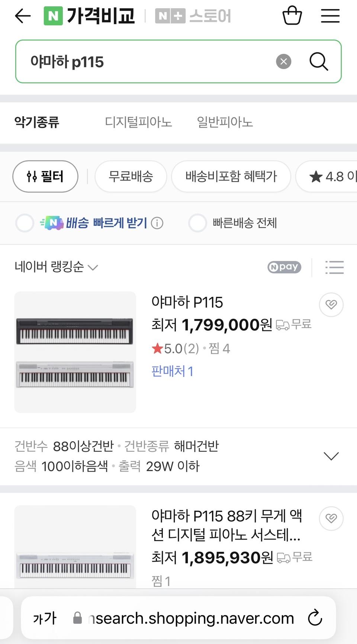Open the 야마하 P115 product thumbnail
Viewport: 357px width, 644px height.
tap(75, 352)
